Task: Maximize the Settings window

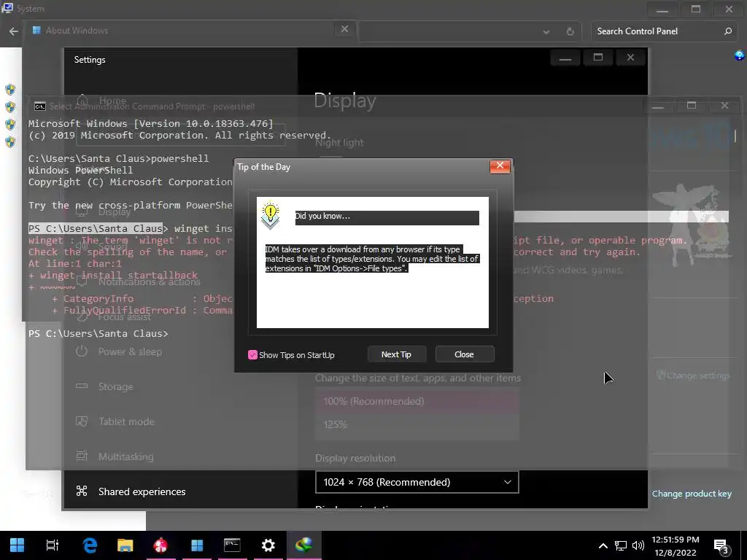Action: (598, 58)
